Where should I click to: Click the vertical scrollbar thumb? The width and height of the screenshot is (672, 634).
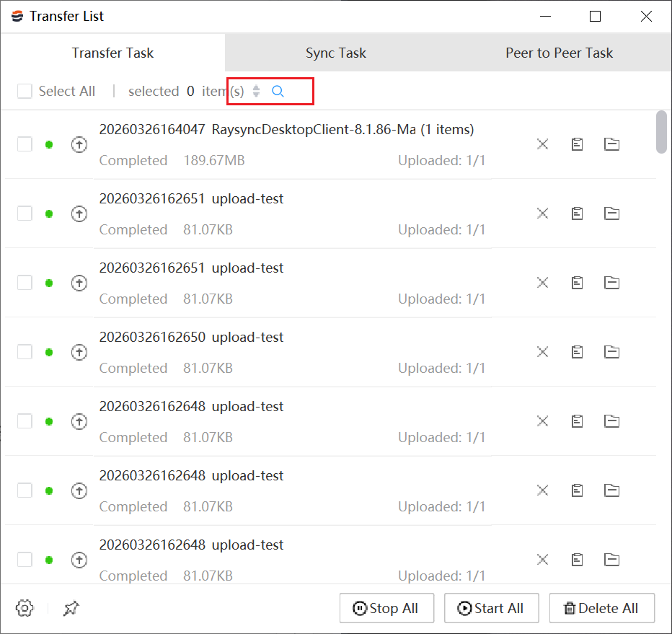click(x=661, y=132)
